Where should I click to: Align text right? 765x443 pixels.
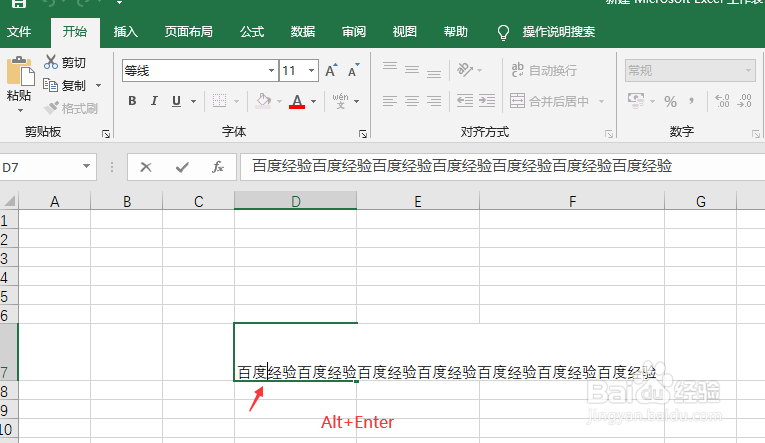tap(434, 101)
